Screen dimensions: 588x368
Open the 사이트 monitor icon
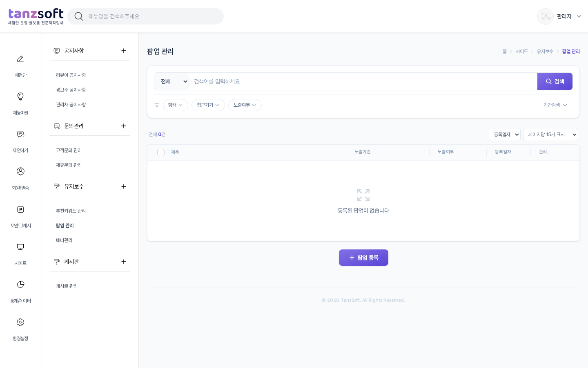tap(20, 247)
